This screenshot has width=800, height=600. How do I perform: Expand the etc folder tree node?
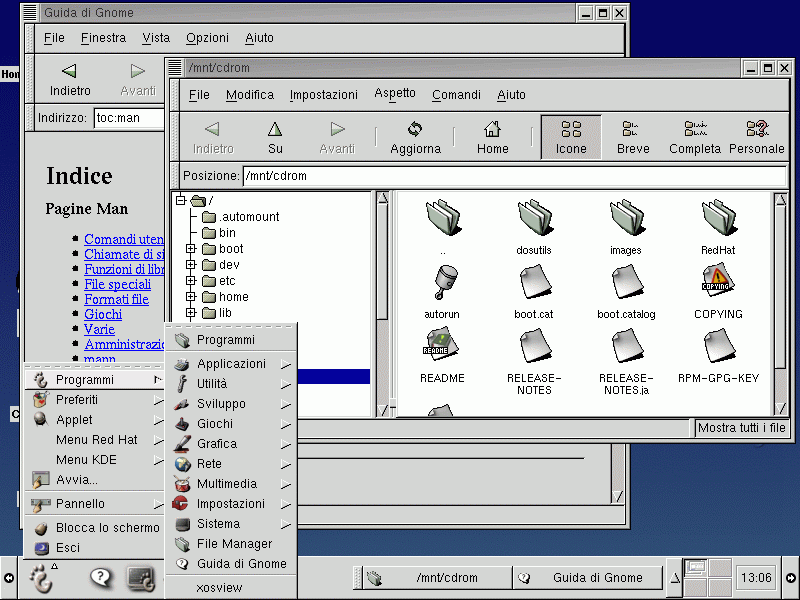tap(191, 281)
